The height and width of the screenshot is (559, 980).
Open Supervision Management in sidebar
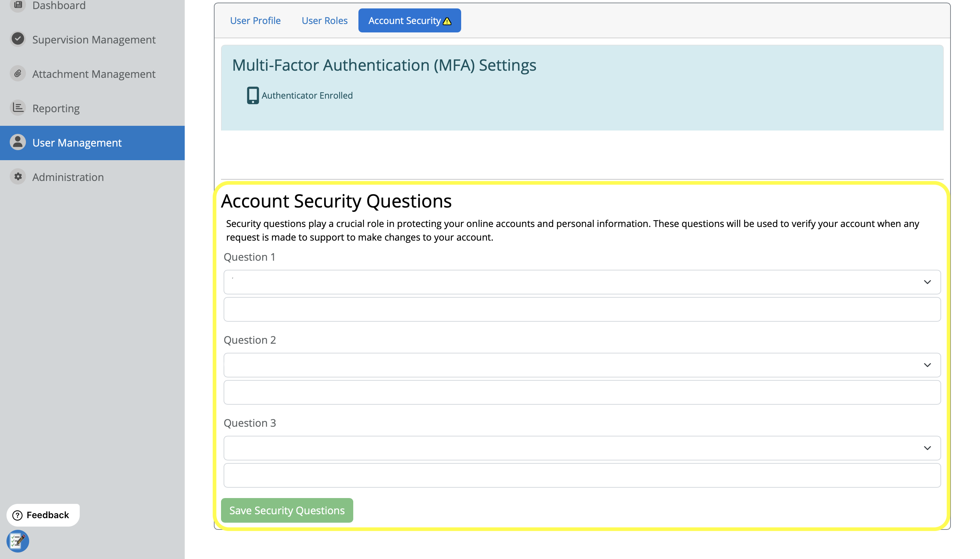pos(94,40)
